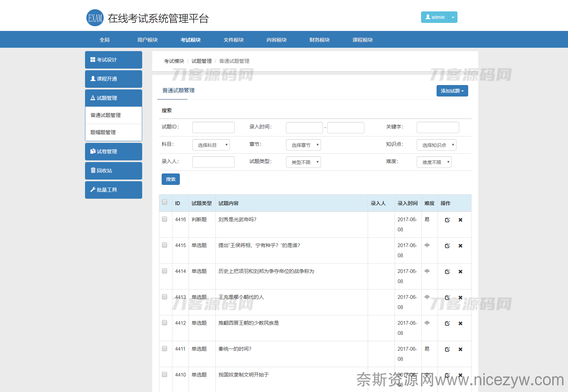
Task: Click question text 刘秀是光武帝吗?
Action: click(x=237, y=220)
